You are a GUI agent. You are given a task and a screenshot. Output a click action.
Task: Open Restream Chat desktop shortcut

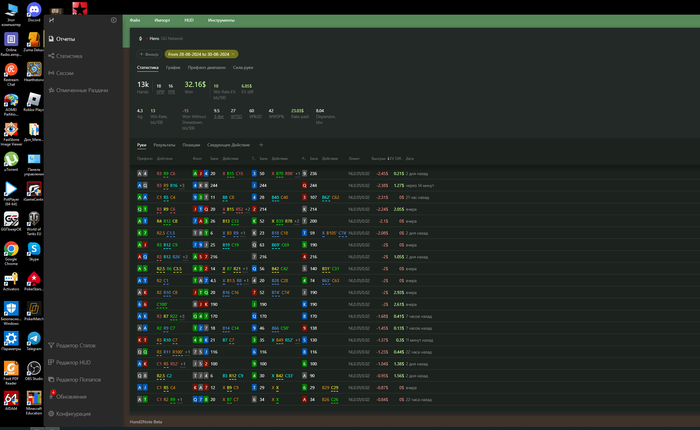pos(11,74)
